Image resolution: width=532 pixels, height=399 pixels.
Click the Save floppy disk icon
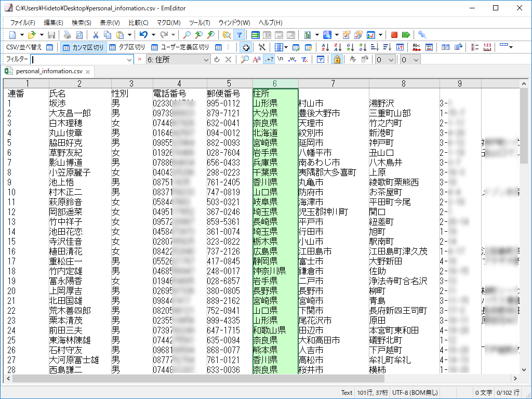[51, 35]
